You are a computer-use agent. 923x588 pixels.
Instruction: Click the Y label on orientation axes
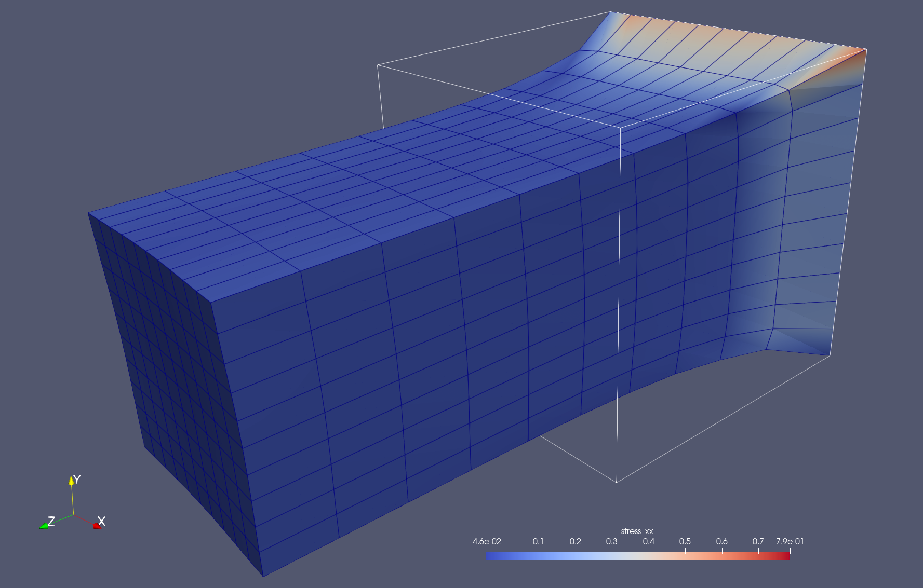[77, 480]
